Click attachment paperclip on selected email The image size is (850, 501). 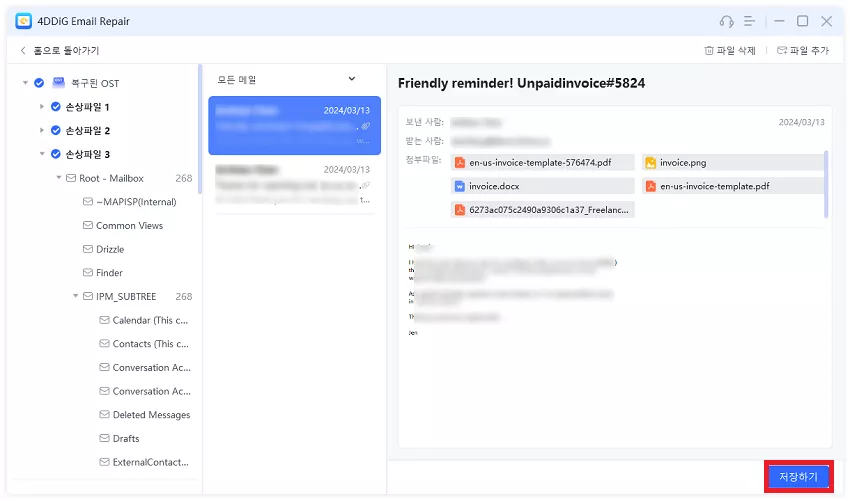(x=366, y=126)
